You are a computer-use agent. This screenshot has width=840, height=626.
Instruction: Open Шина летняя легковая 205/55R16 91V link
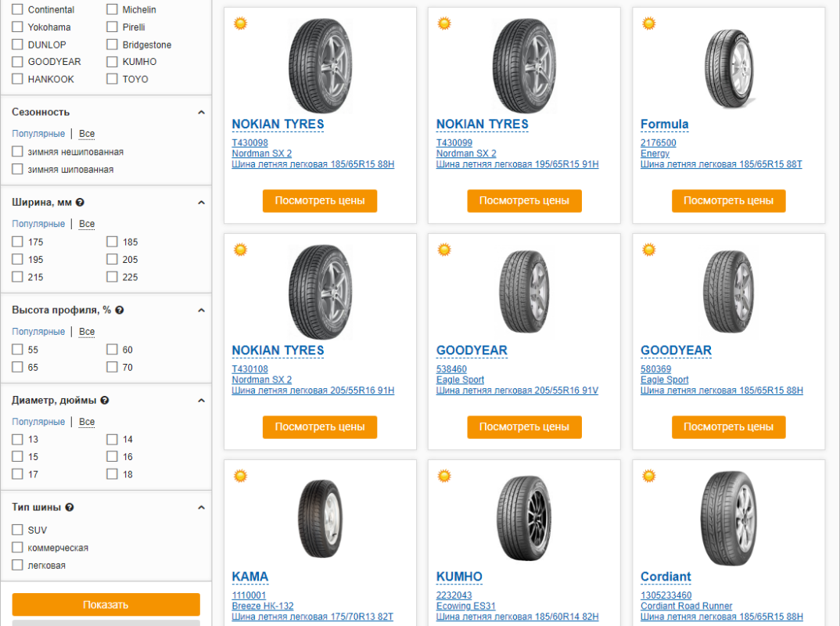click(x=518, y=390)
